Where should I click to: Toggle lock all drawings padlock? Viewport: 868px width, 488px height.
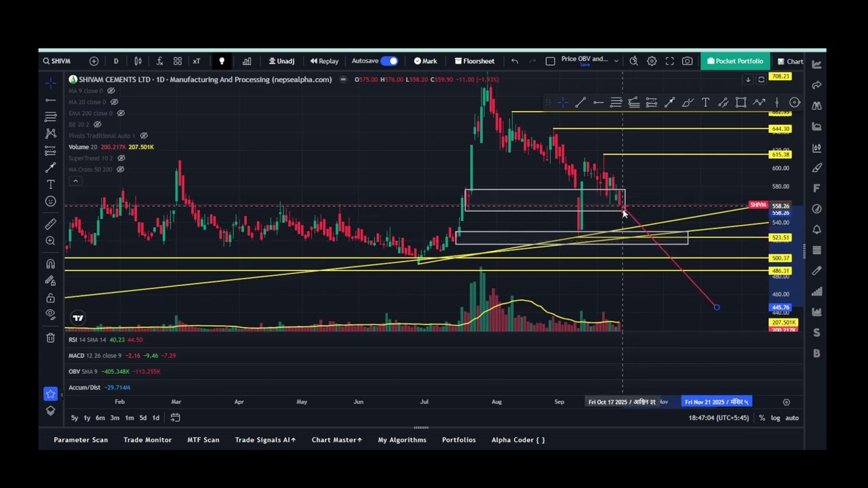tap(51, 298)
